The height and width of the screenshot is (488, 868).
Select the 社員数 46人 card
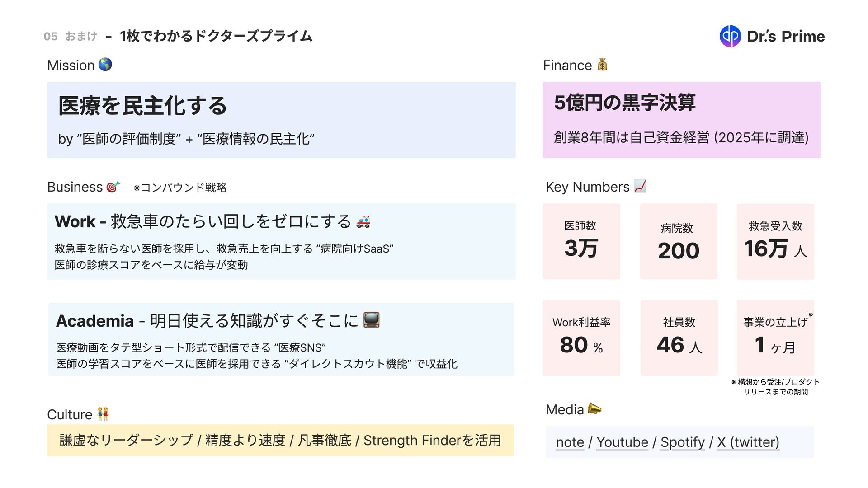coord(679,338)
